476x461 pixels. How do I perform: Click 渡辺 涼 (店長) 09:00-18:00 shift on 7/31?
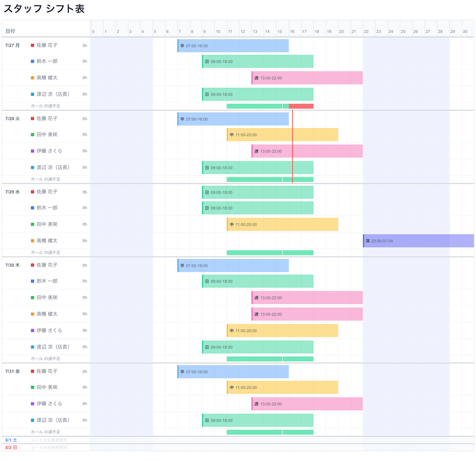click(x=258, y=420)
